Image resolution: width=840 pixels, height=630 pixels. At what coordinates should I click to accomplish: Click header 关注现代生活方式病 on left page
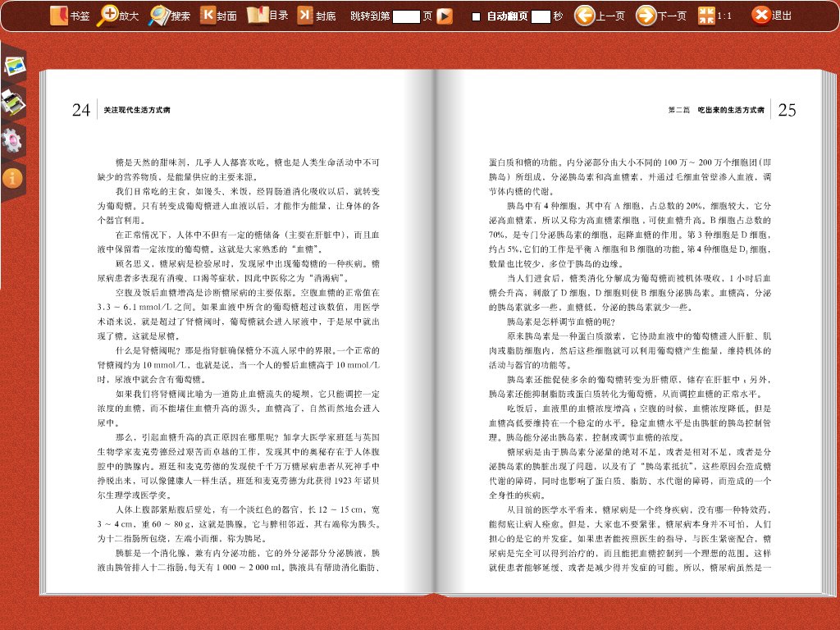click(137, 110)
